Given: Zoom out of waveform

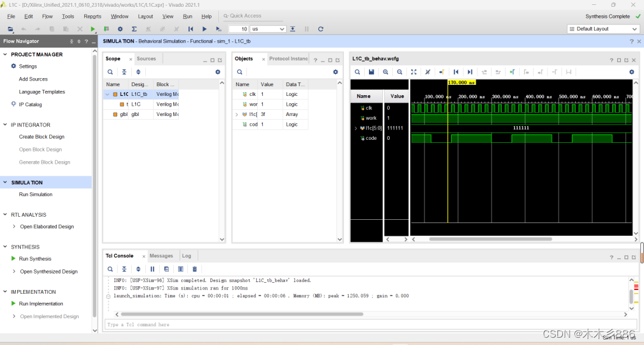Looking at the screenshot, I should (399, 72).
